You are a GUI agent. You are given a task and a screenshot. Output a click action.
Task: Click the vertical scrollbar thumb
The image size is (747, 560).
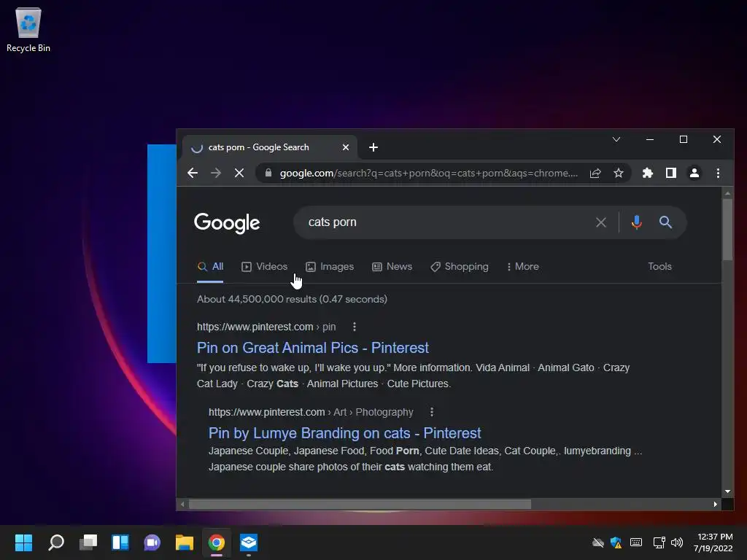click(727, 229)
